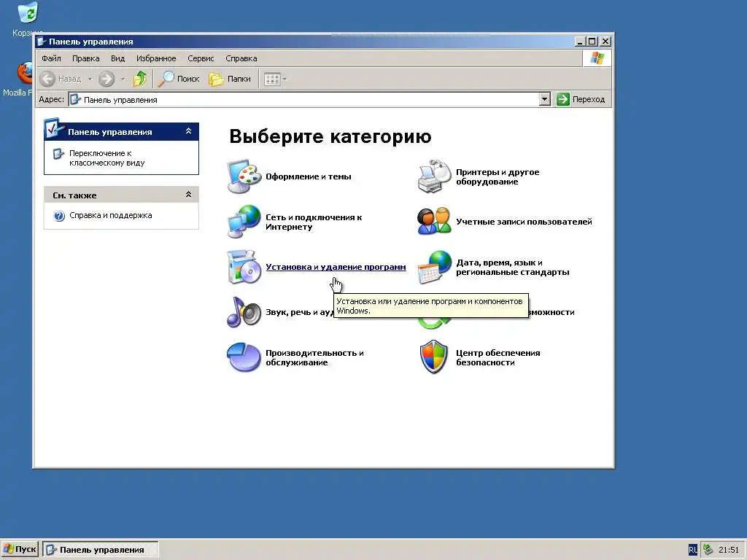
Task: Open the printer icon for Принтеры и другое оборудование
Action: (x=434, y=176)
